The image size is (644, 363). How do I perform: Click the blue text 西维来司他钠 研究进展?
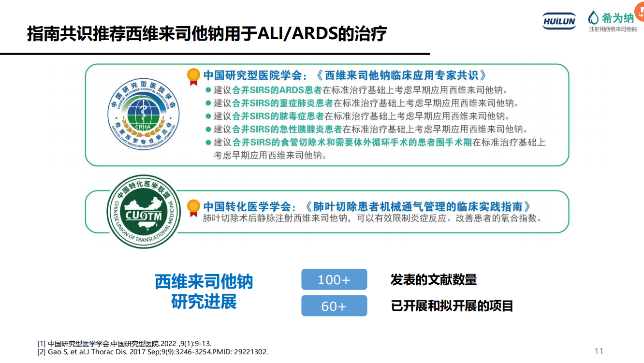pyautogui.click(x=204, y=291)
